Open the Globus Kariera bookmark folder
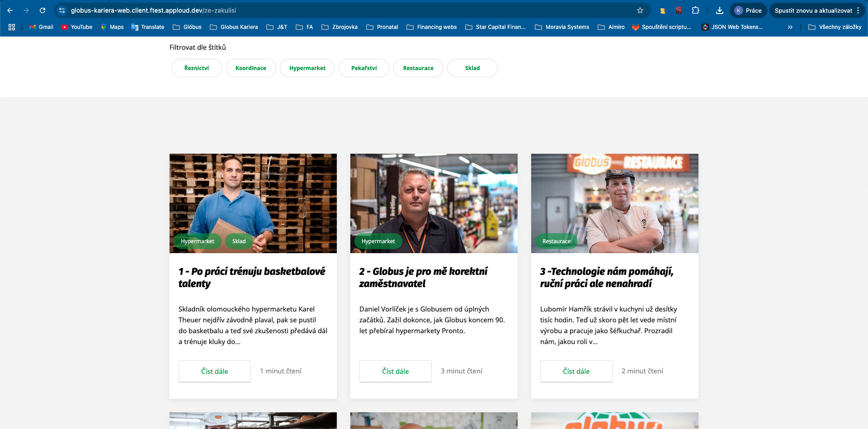868x429 pixels. (x=234, y=27)
